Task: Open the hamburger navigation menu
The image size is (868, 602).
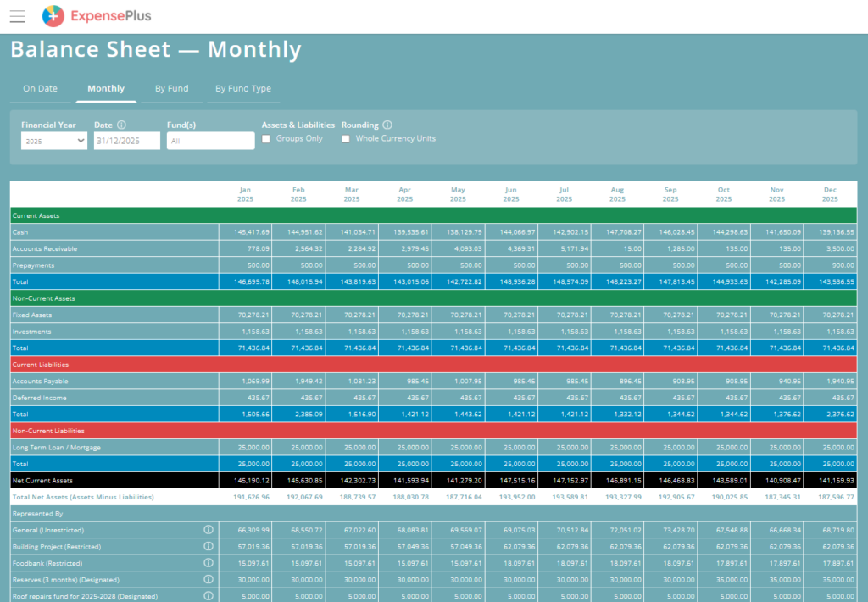Action: pyautogui.click(x=17, y=15)
